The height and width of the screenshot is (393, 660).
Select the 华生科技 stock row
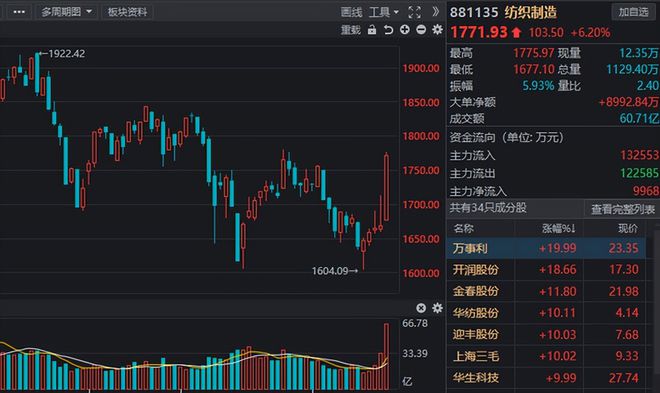[546, 378]
